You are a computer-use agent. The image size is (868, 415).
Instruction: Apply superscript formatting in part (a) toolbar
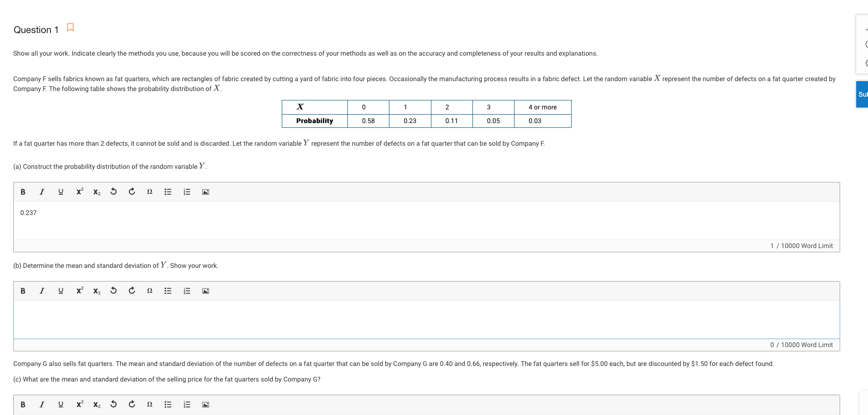pyautogui.click(x=79, y=192)
